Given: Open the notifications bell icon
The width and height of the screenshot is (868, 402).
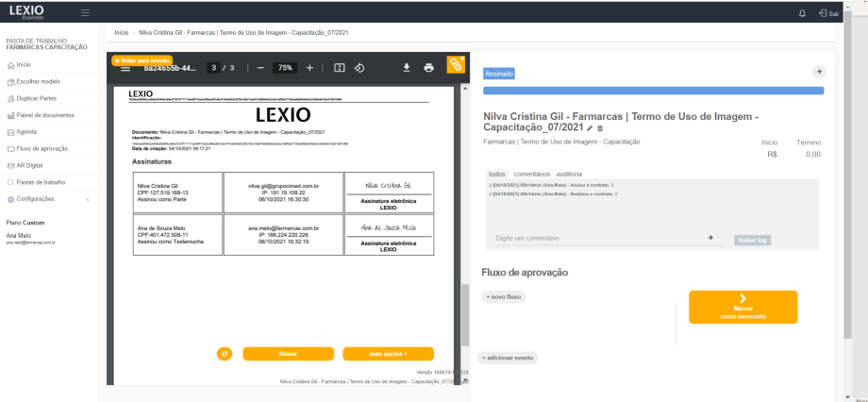Looking at the screenshot, I should (802, 13).
